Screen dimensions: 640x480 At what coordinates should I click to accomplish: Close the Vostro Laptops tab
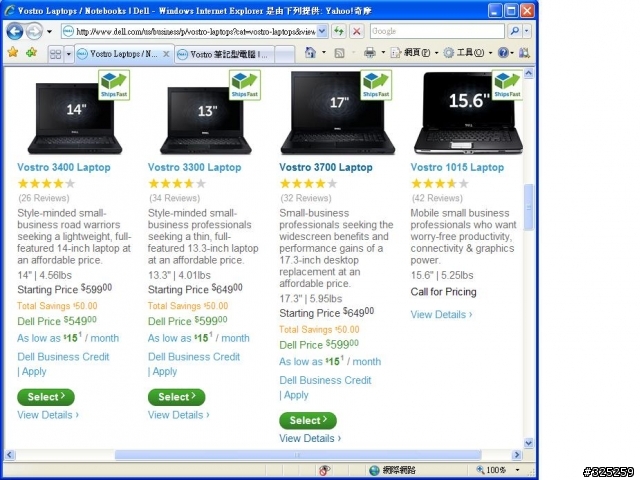point(166,54)
